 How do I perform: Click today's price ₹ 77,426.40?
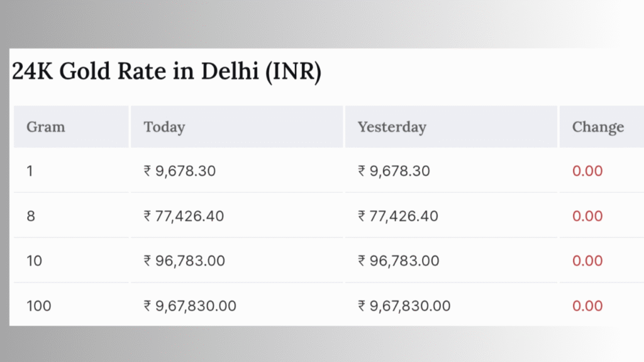(184, 216)
